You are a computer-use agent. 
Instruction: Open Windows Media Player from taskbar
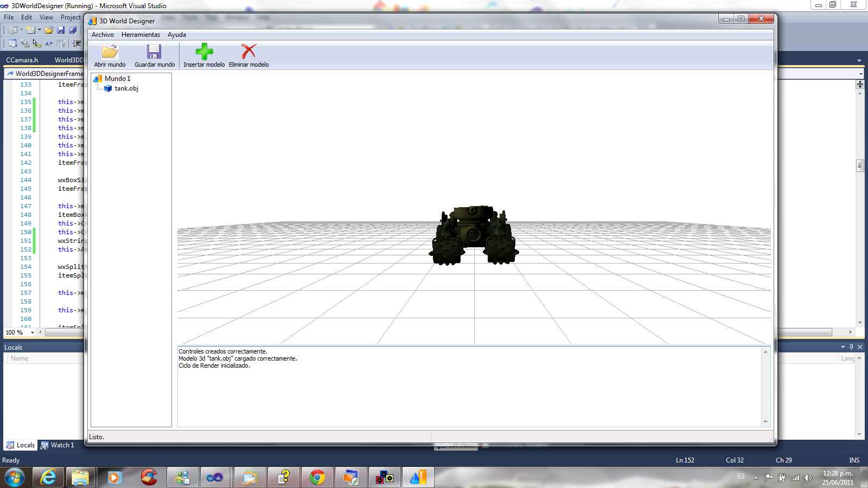pos(114,478)
